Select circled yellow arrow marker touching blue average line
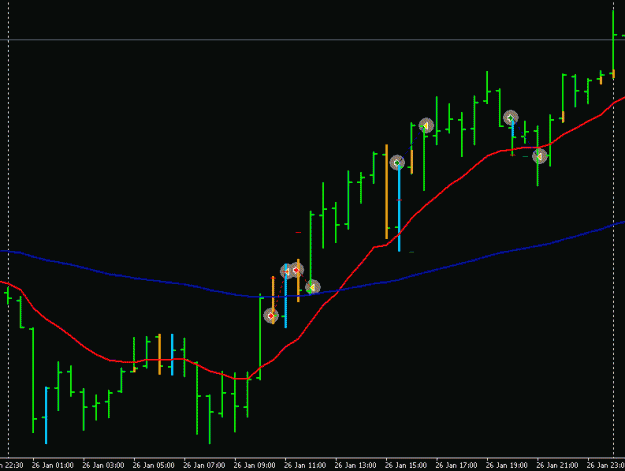625x471 pixels. click(x=313, y=287)
